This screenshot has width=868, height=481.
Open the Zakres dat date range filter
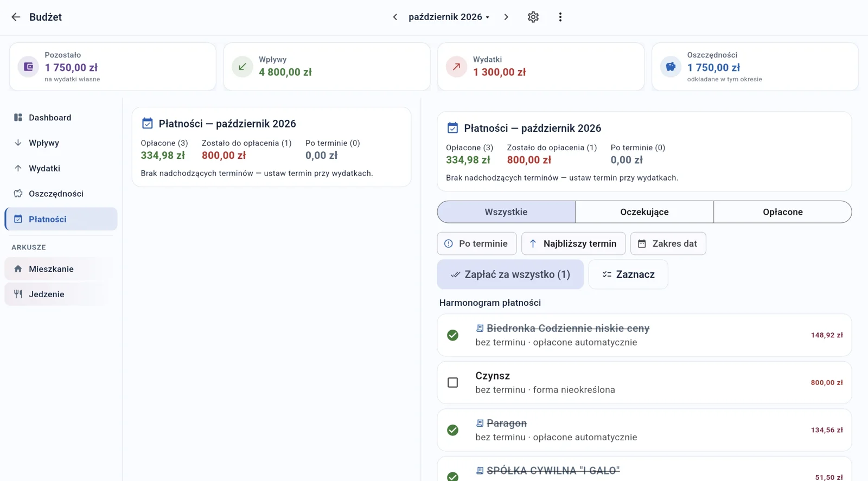tap(668, 243)
